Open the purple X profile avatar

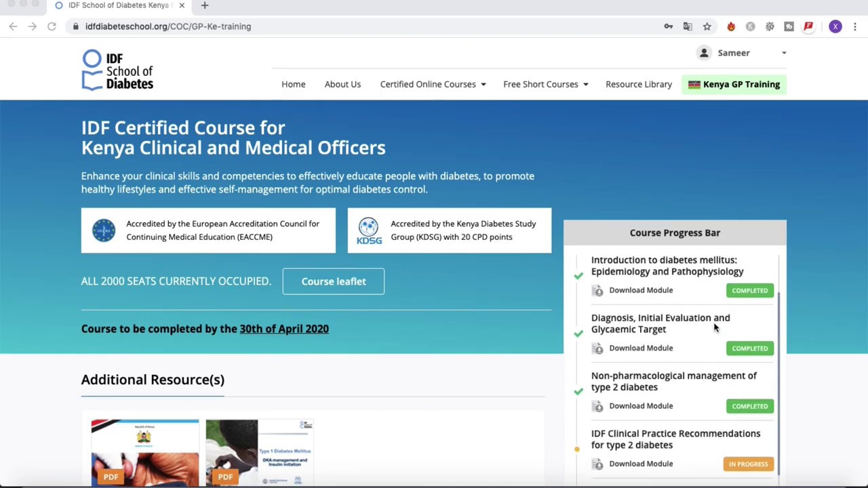click(835, 26)
